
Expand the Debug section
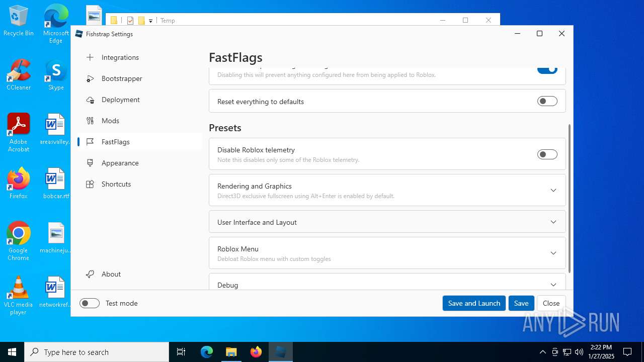click(387, 282)
